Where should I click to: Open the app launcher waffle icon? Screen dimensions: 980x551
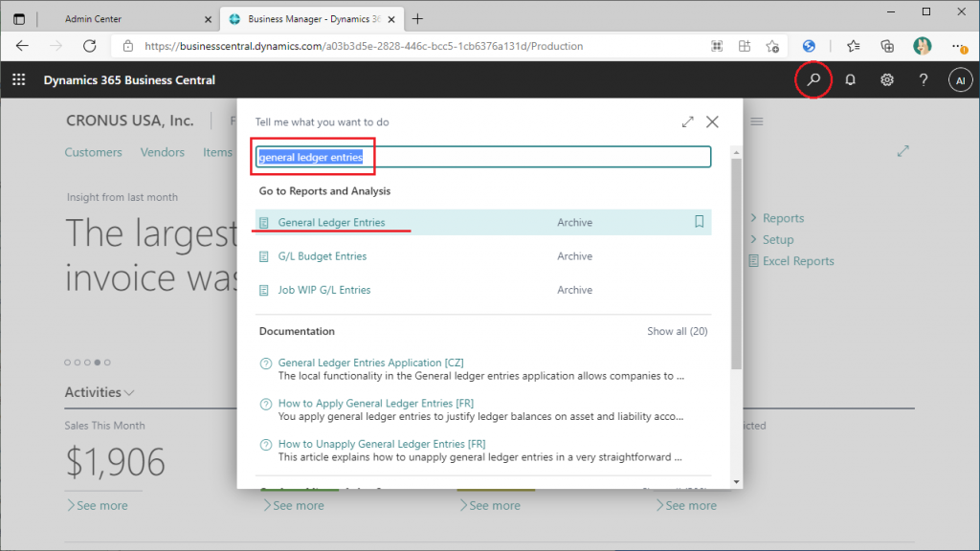coord(19,80)
